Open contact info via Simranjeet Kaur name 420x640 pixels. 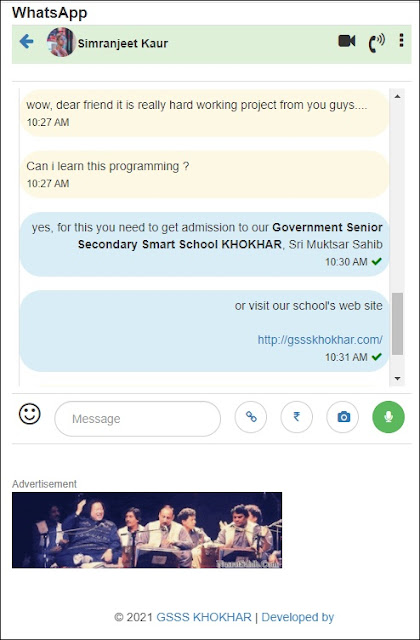pos(123,43)
